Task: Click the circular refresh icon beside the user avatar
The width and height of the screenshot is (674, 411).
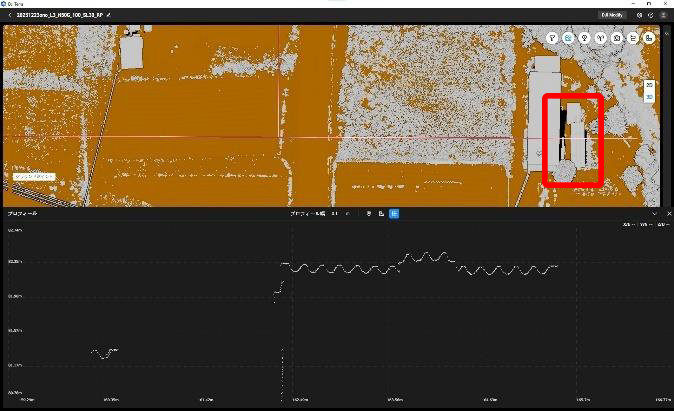Action: pos(651,15)
